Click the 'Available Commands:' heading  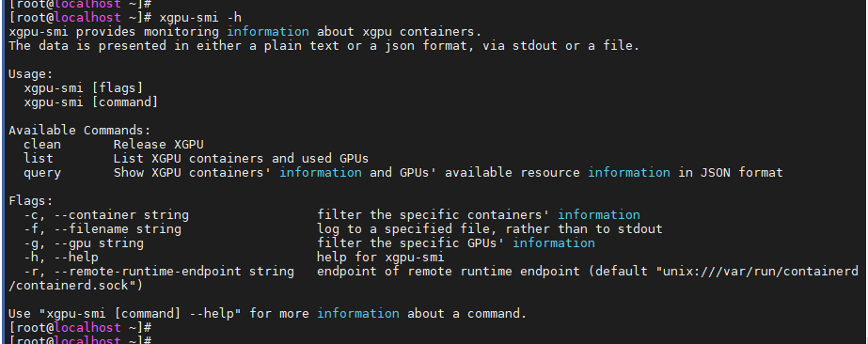pos(80,131)
